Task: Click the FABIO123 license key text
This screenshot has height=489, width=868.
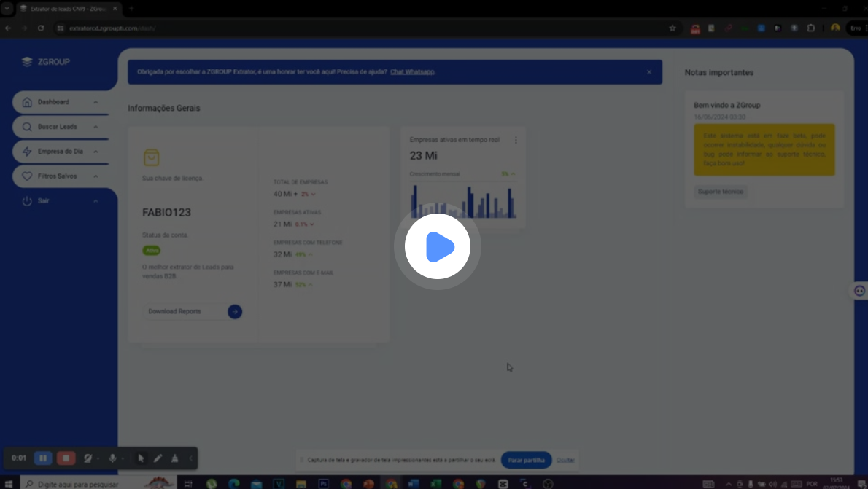Action: (166, 212)
